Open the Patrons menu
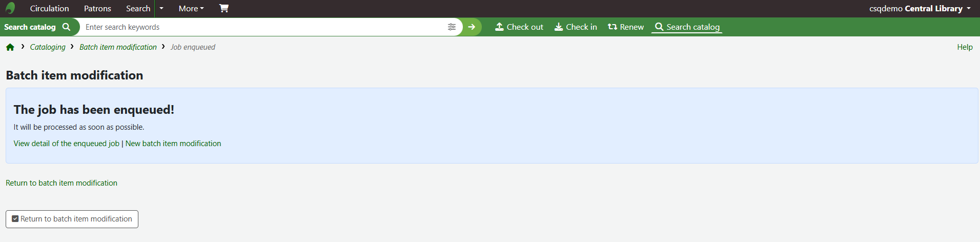This screenshot has width=980, height=242. tap(97, 8)
